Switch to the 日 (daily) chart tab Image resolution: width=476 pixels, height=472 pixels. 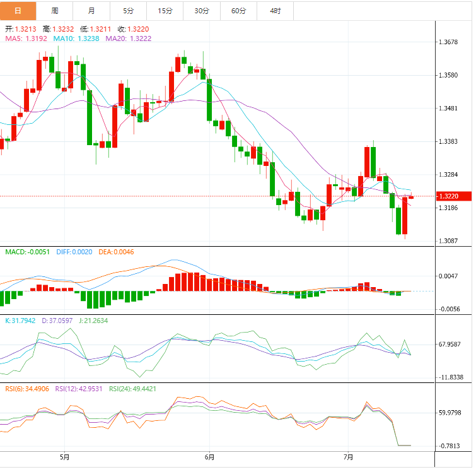(18, 11)
